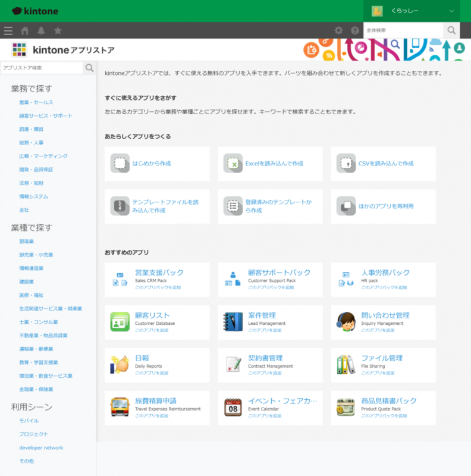Open the settings gear icon
Image resolution: width=471 pixels, height=476 pixels.
pos(339,30)
